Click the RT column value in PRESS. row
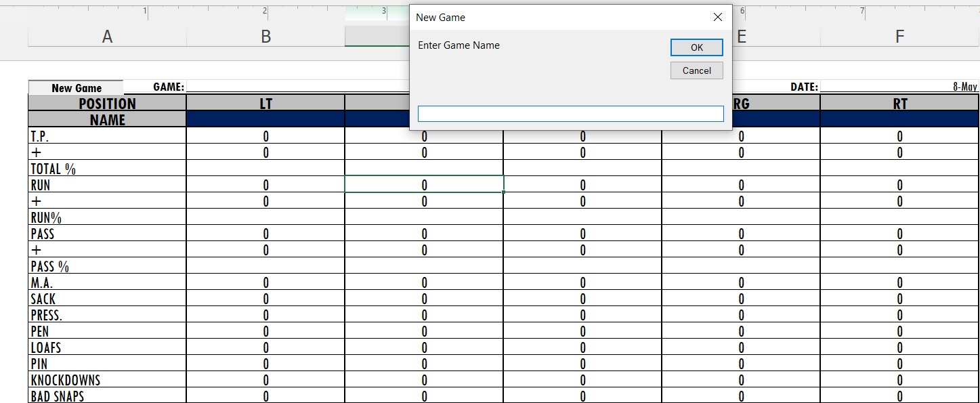Image resolution: width=980 pixels, height=403 pixels. coord(899,315)
